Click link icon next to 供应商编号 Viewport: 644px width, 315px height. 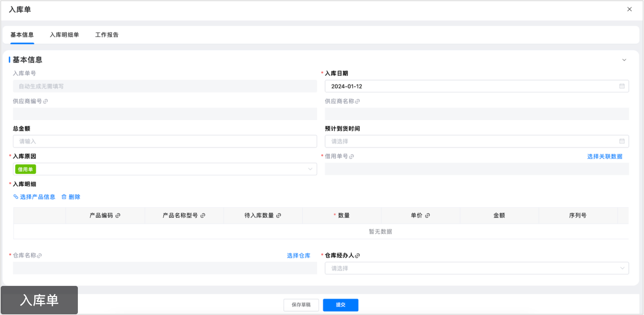(45, 101)
